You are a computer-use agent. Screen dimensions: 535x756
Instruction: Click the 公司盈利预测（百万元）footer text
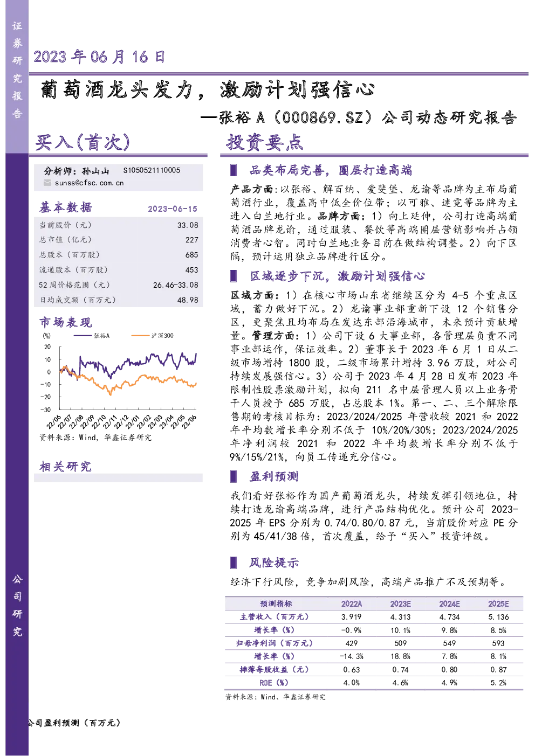(x=74, y=723)
